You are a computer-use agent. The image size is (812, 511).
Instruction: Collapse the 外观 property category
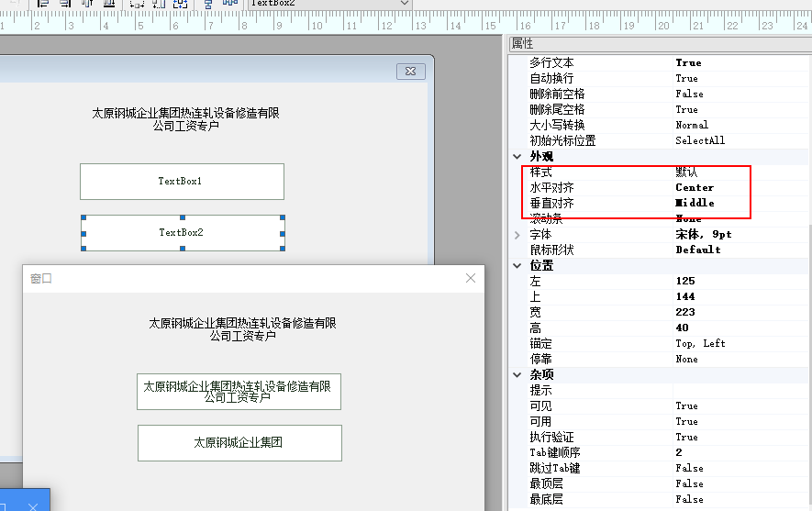[x=517, y=156]
